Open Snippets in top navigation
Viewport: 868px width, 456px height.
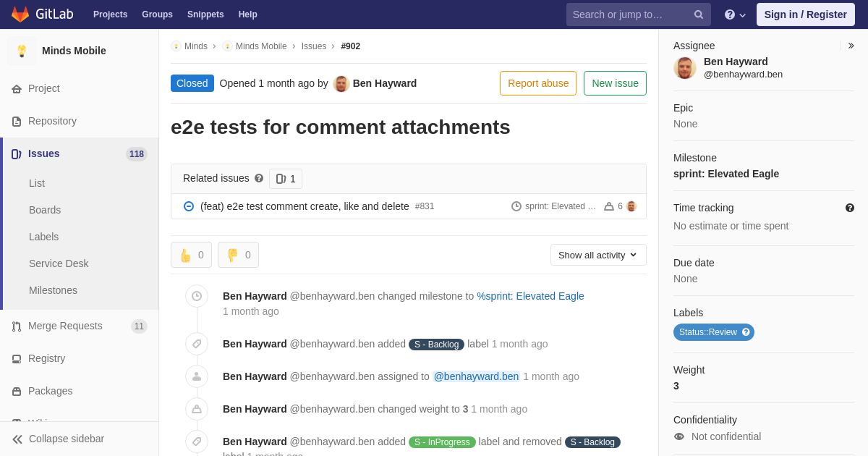click(205, 14)
